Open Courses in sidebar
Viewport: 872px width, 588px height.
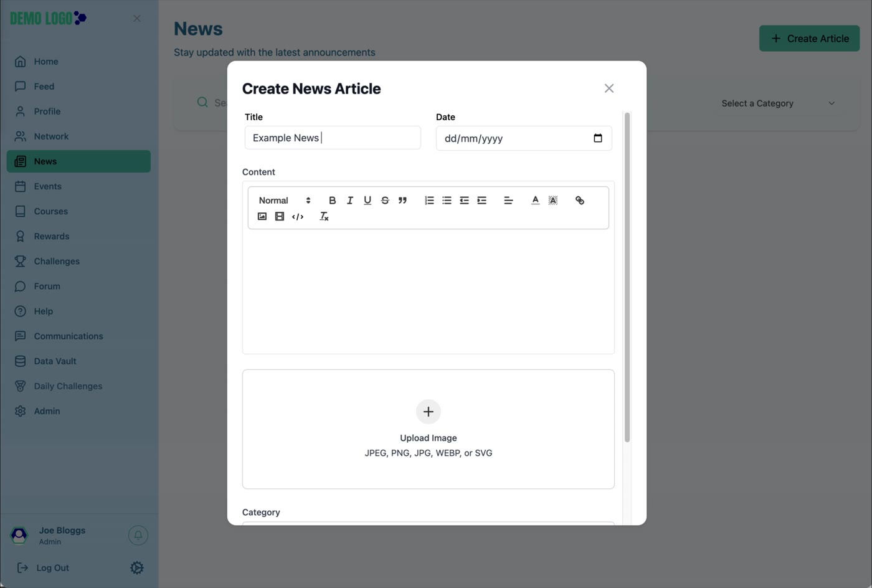(x=78, y=211)
